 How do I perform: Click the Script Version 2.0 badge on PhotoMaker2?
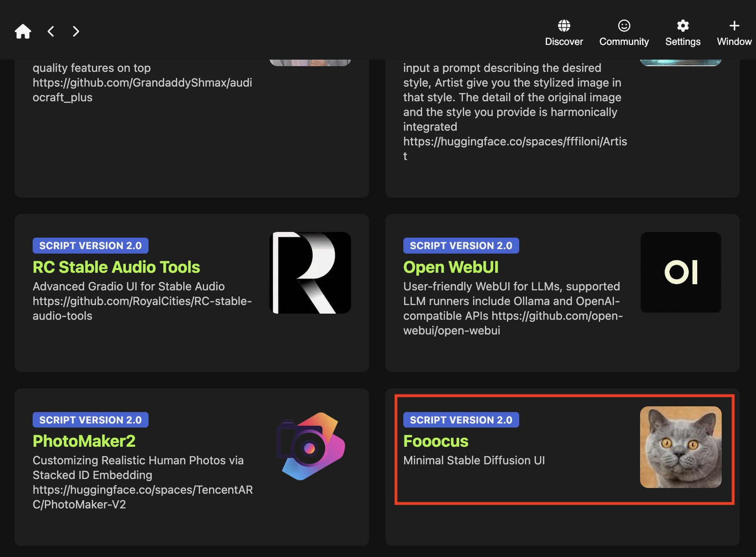[x=91, y=420]
